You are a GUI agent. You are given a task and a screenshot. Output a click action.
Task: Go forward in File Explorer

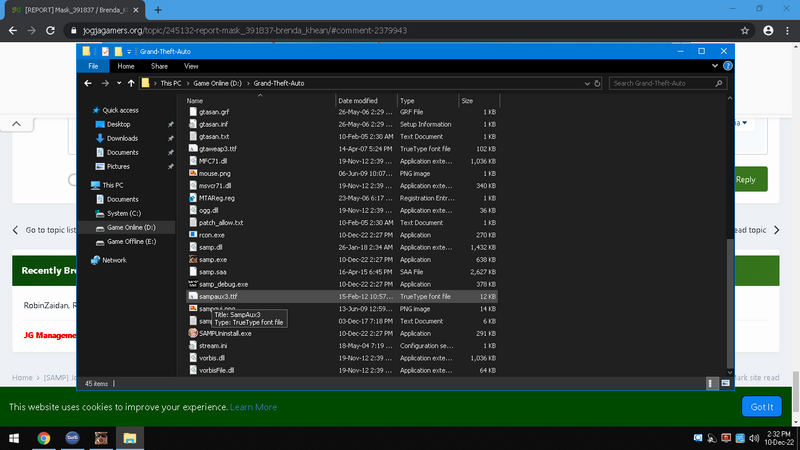[x=105, y=83]
